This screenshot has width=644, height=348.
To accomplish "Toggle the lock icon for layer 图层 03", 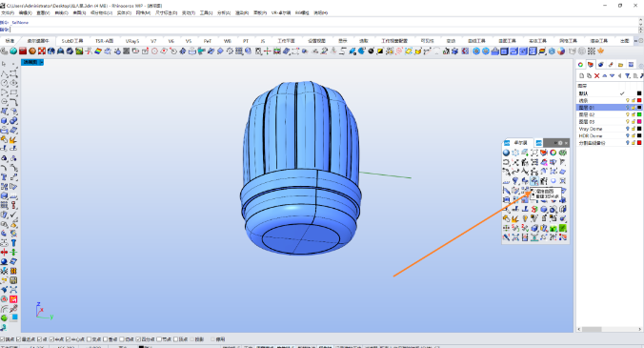I will click(x=634, y=122).
